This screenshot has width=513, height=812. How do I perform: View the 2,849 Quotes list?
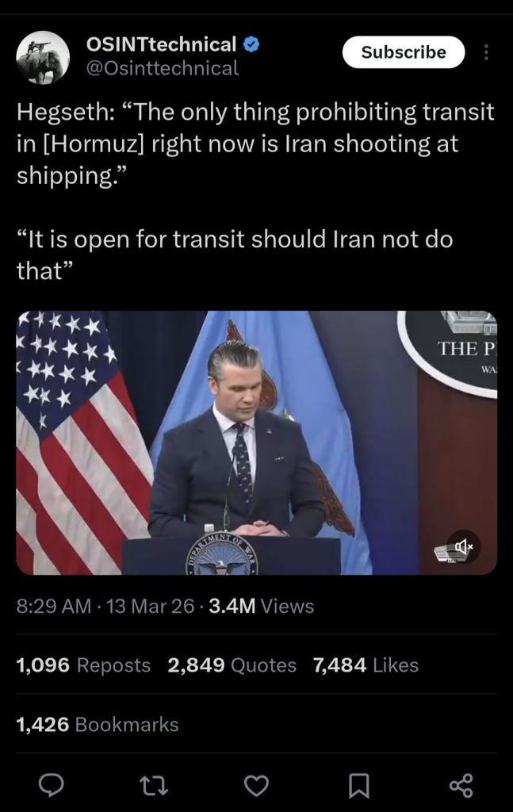coord(232,665)
